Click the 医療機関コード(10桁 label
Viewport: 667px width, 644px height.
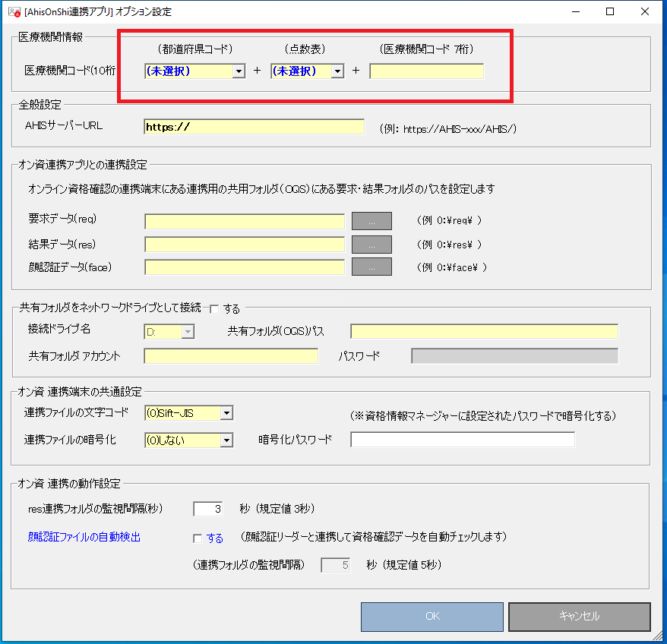coord(70,71)
